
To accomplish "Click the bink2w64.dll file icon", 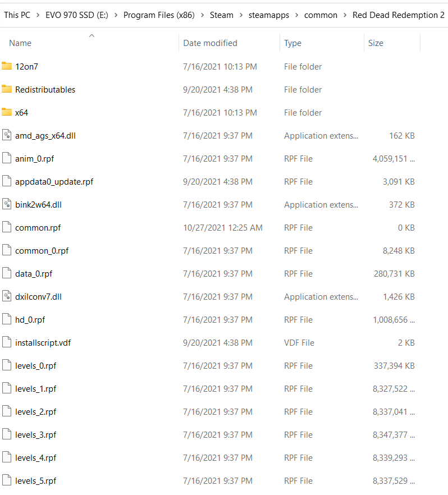I will click(7, 204).
